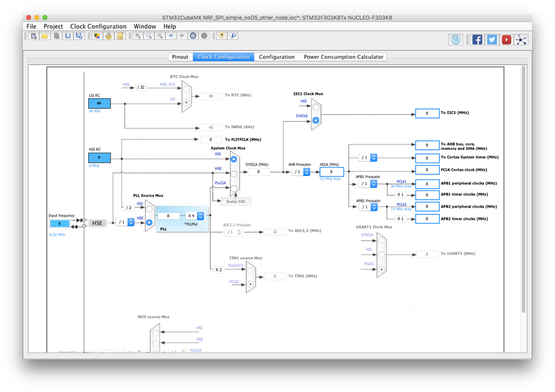Click the To I2C1 (MHz) output field

click(427, 113)
